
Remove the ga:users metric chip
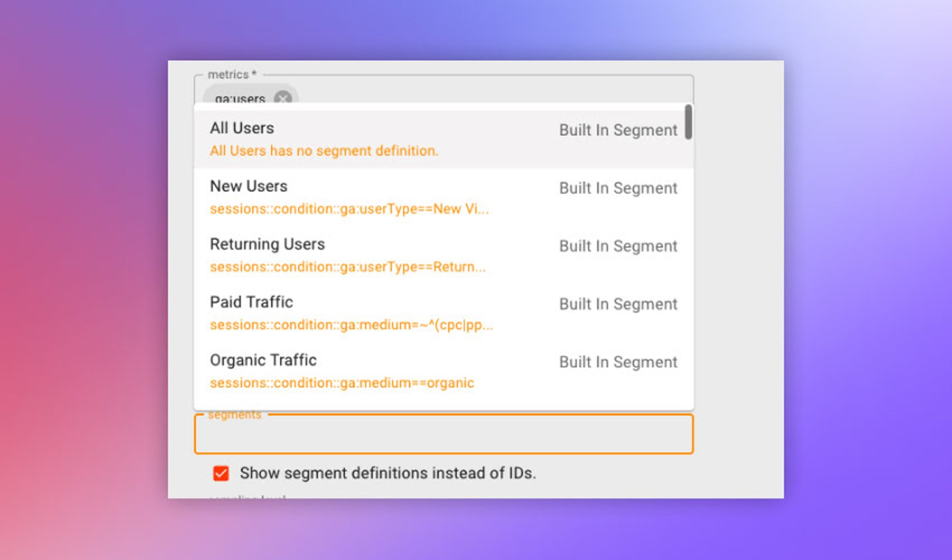point(282,97)
